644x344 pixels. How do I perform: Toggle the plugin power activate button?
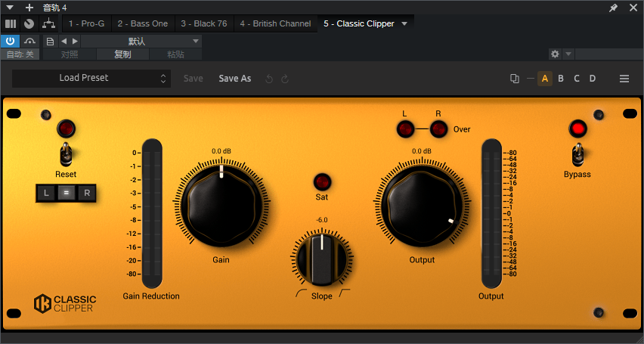pyautogui.click(x=10, y=41)
